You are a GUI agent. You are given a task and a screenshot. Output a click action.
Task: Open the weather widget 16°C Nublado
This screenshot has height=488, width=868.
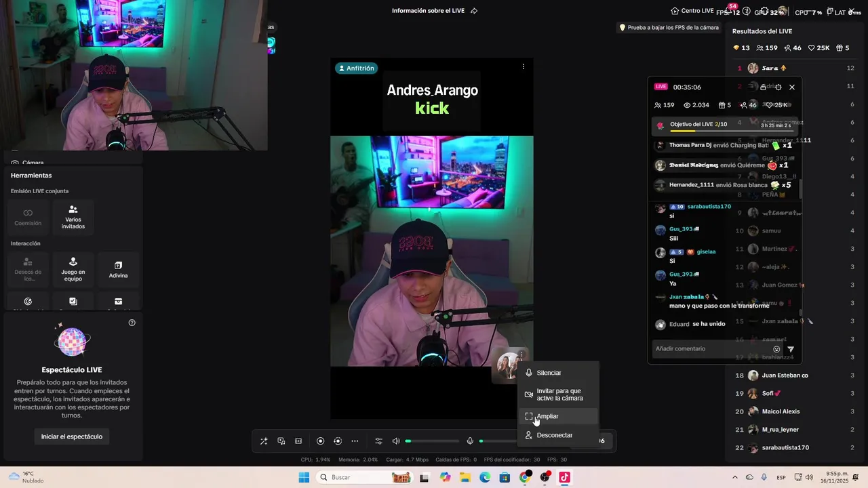click(26, 477)
